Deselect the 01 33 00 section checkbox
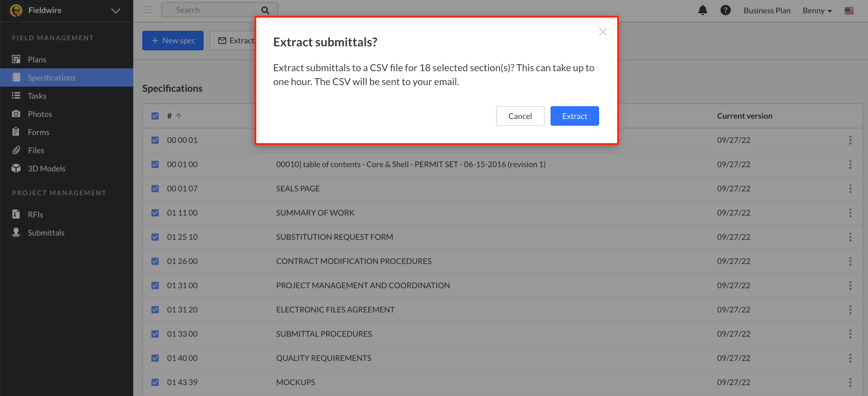This screenshot has width=868, height=396. (155, 334)
